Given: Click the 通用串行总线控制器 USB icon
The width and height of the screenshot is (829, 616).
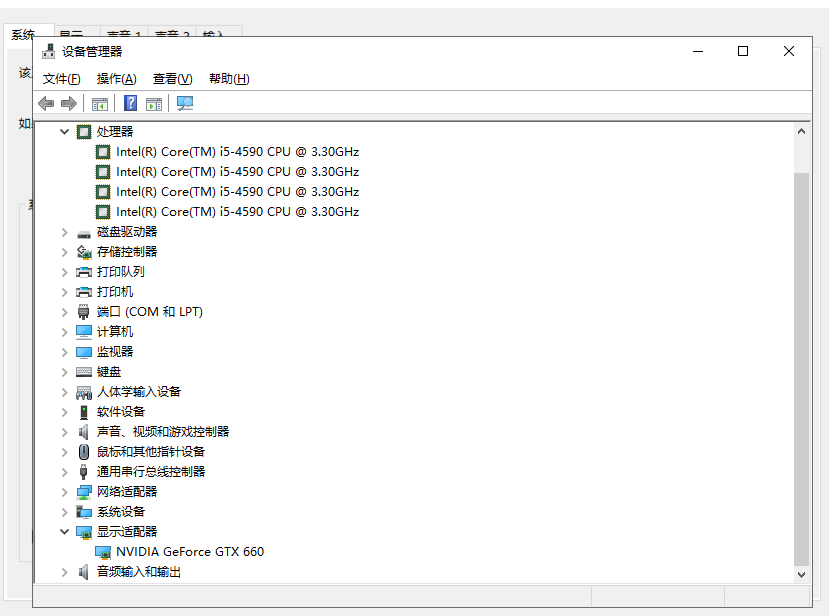Looking at the screenshot, I should [x=84, y=472].
